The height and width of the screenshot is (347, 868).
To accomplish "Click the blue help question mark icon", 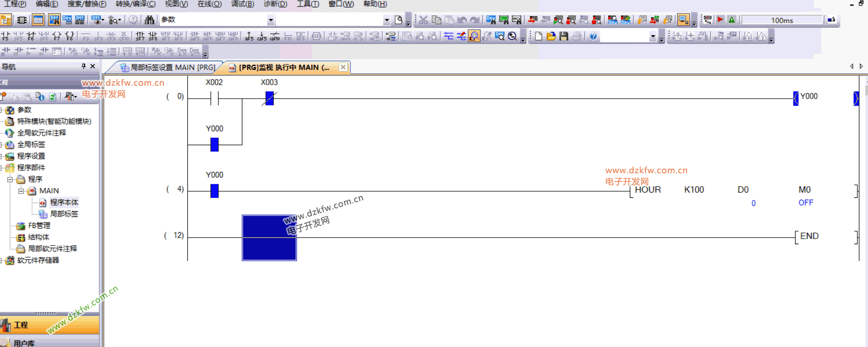I will 593,36.
